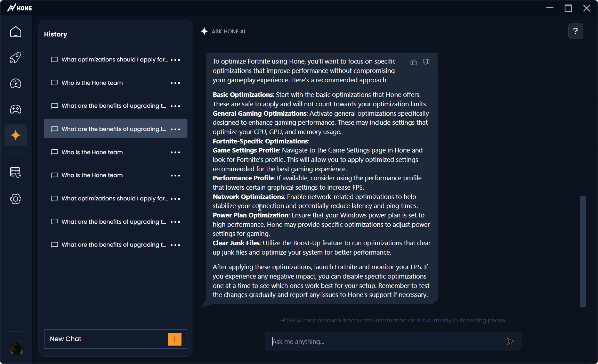
Task: Select the Hone AI sparkle sidebar icon
Action: tap(16, 135)
